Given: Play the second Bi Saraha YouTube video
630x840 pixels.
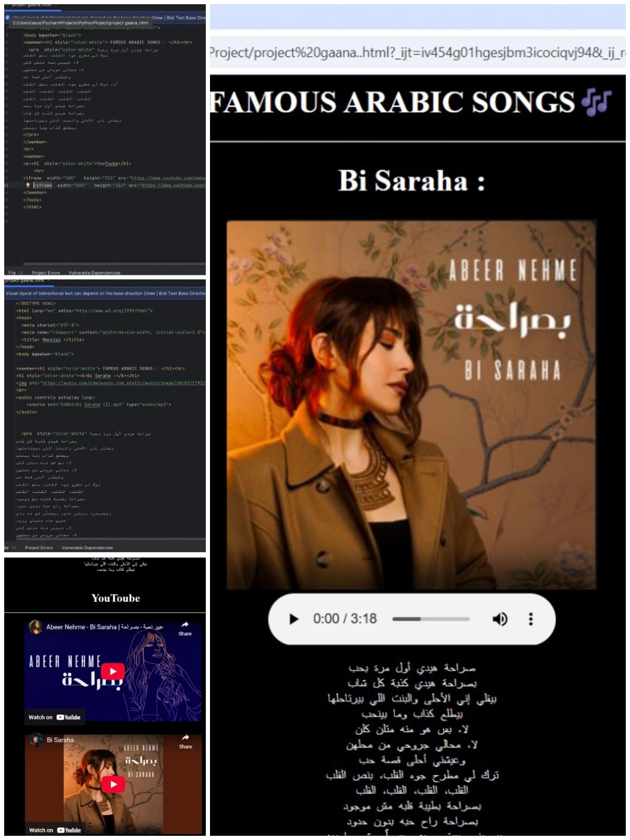Looking at the screenshot, I should tap(112, 784).
